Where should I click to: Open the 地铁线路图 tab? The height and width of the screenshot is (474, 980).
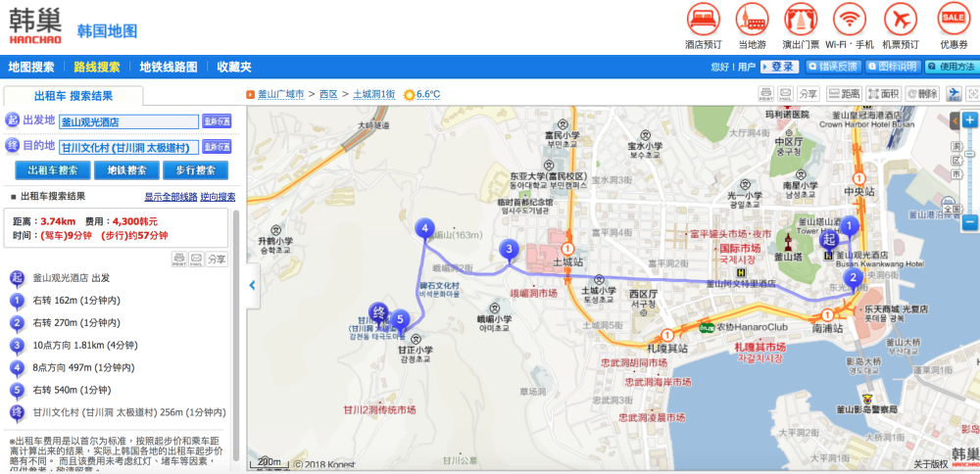pyautogui.click(x=169, y=67)
